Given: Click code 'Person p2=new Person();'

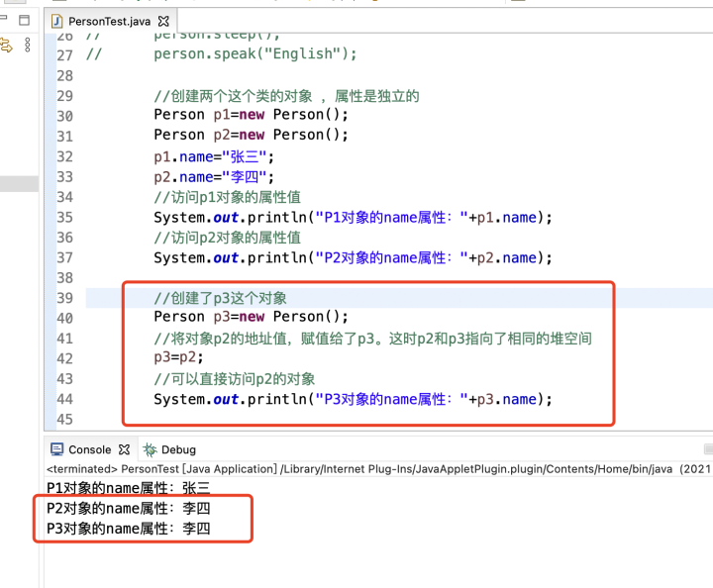Looking at the screenshot, I should coord(251,135).
